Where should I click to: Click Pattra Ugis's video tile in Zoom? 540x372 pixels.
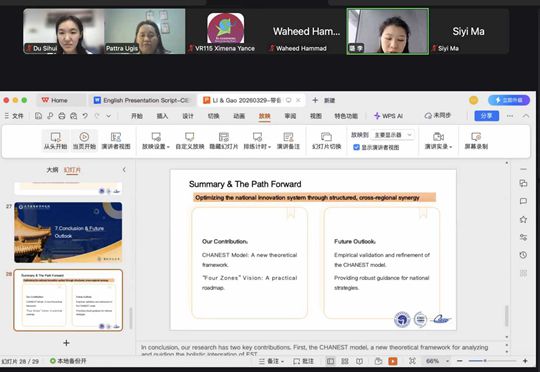145,31
